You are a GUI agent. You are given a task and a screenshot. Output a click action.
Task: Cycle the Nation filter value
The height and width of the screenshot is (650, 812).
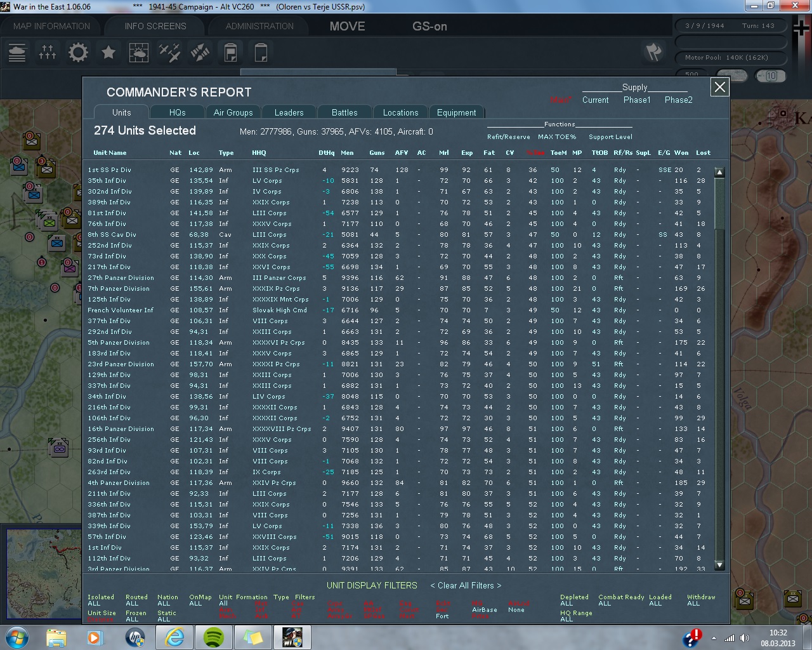[x=164, y=604]
